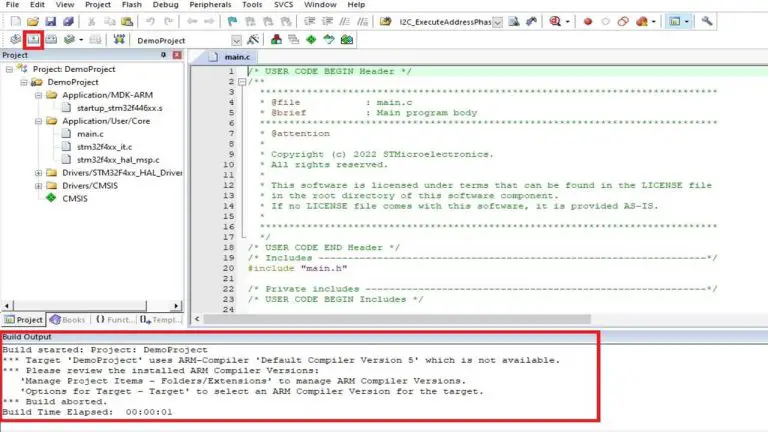Click the Open file folder icon
The height and width of the screenshot is (432, 768).
[32, 20]
